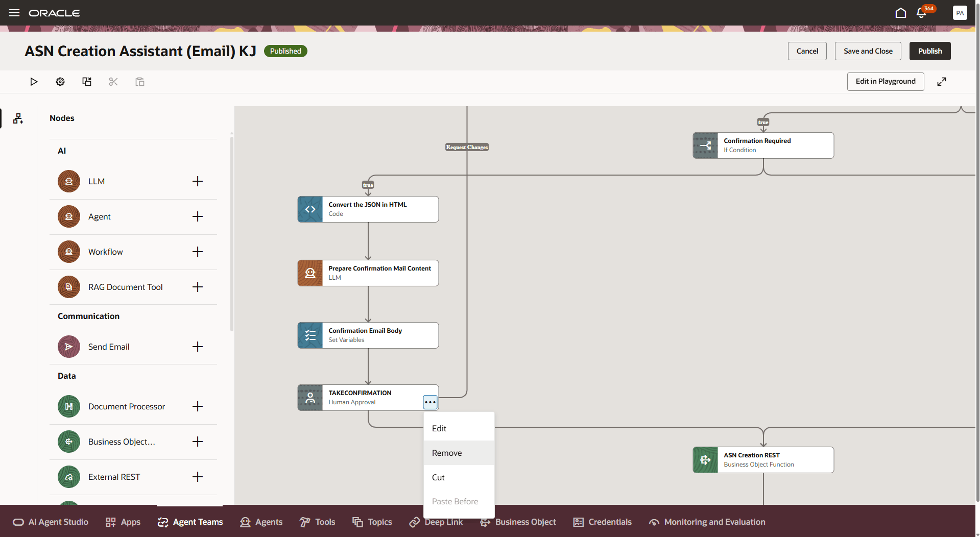Switch to the Topics tab
Screen dimensions: 980x537
coord(372,522)
